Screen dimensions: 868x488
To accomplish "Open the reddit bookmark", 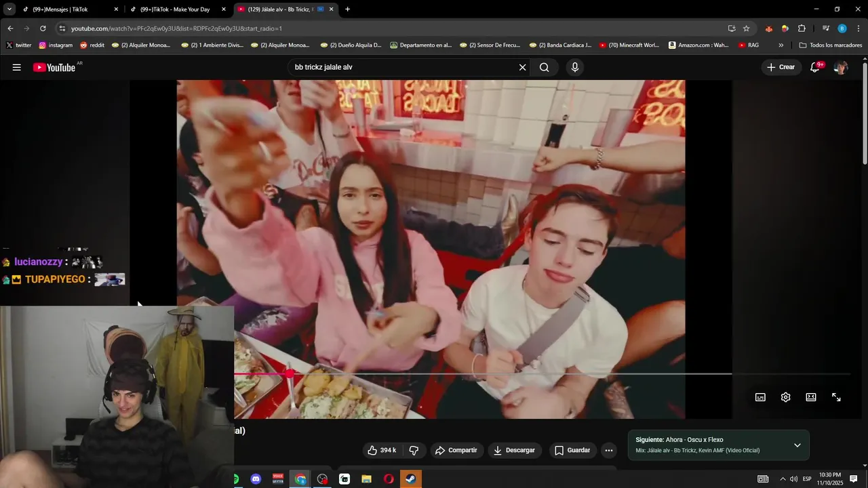I will pyautogui.click(x=92, y=45).
